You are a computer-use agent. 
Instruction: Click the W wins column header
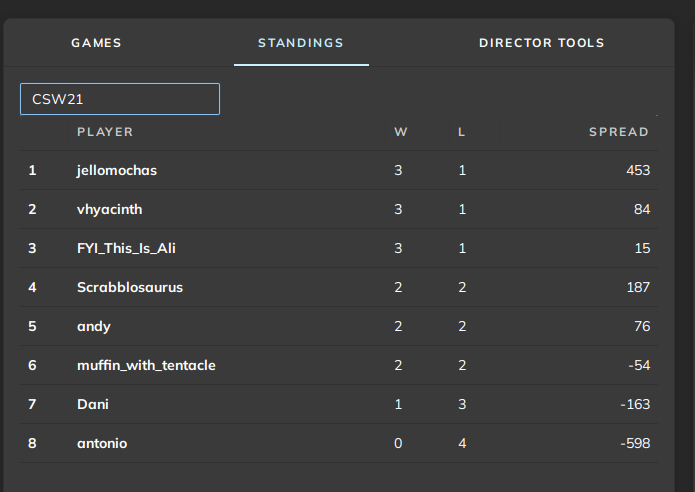[x=401, y=132]
